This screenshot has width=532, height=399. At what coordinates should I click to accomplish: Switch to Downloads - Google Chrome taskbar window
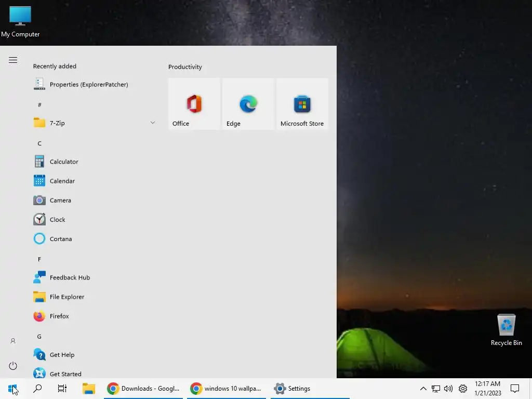pyautogui.click(x=143, y=389)
